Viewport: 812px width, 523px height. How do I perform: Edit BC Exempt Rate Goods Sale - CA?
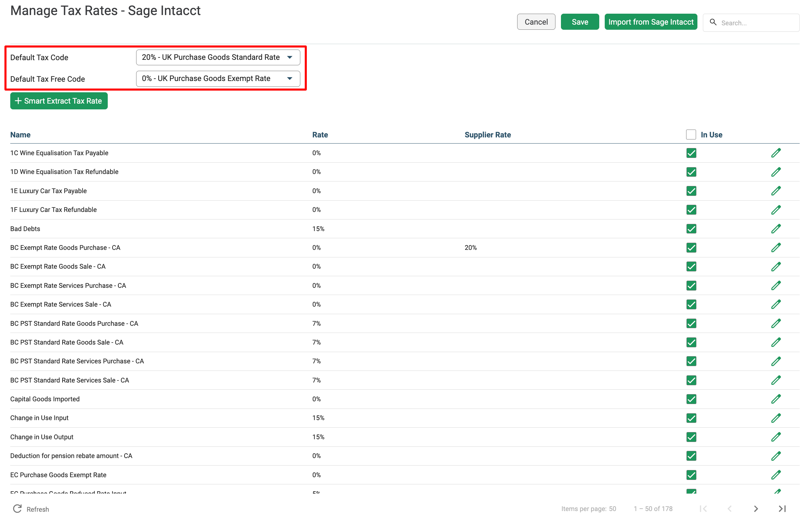click(x=776, y=266)
